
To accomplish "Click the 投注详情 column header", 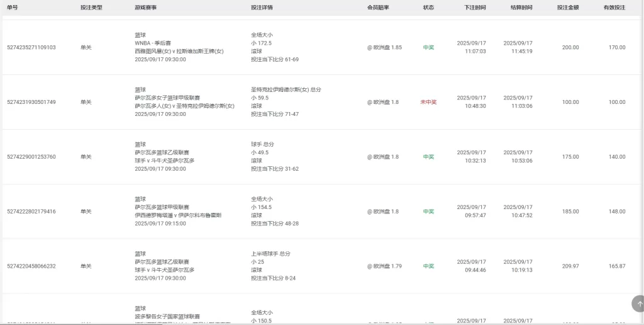I will (262, 8).
